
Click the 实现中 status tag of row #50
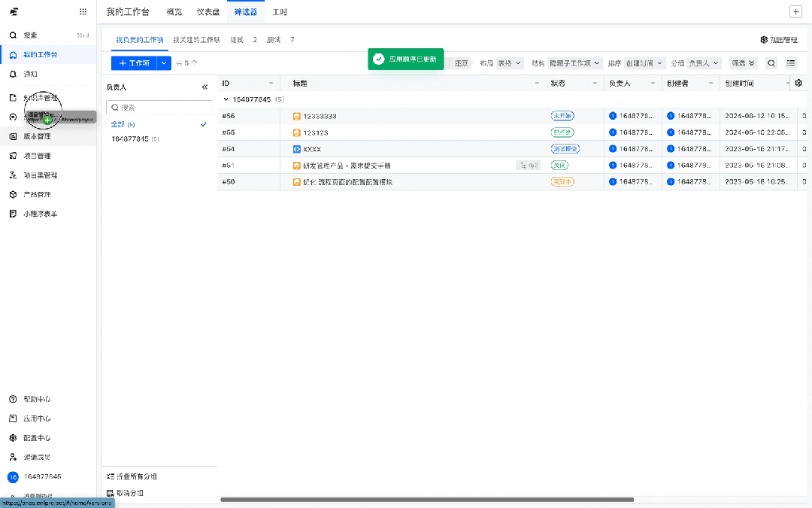(562, 182)
